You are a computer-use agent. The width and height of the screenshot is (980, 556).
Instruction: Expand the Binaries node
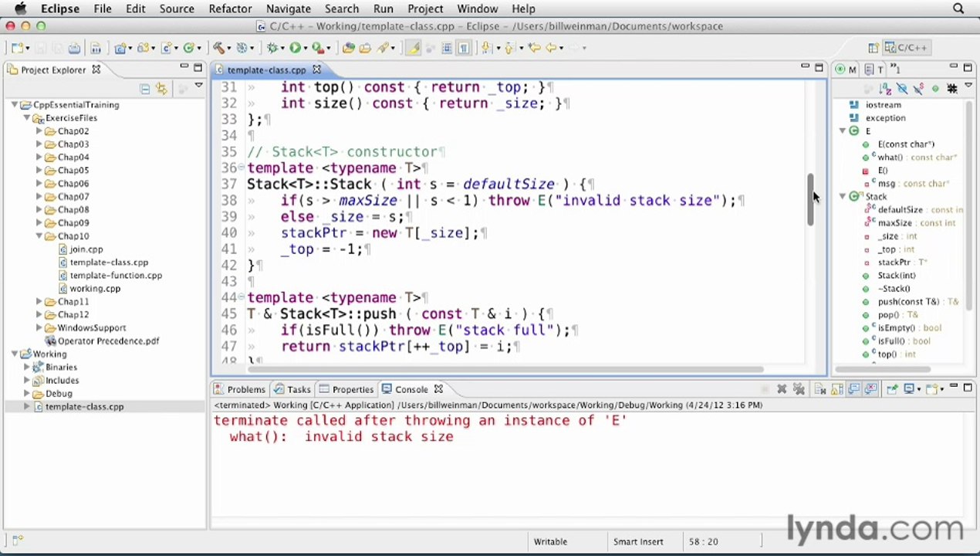click(x=27, y=368)
